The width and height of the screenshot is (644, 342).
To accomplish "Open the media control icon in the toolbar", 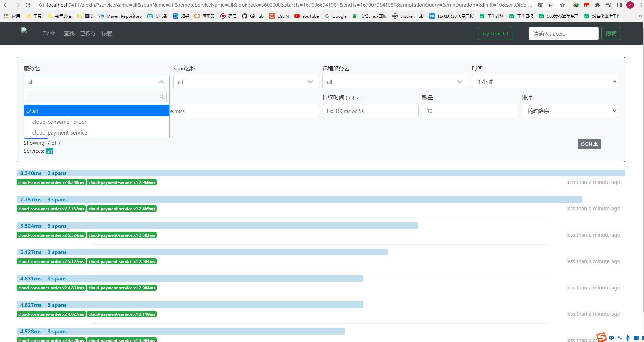I will click(x=608, y=5).
